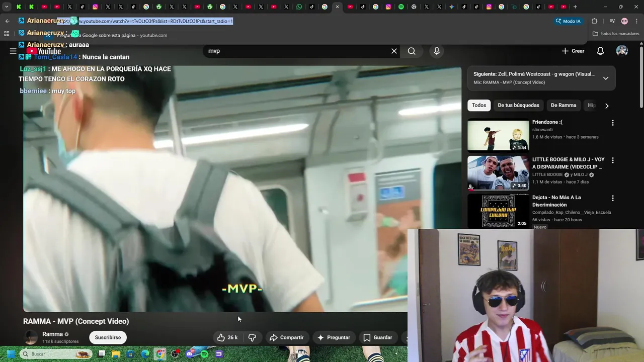Open the Ramma channel name link
Image resolution: width=644 pixels, height=362 pixels.
coord(52,334)
